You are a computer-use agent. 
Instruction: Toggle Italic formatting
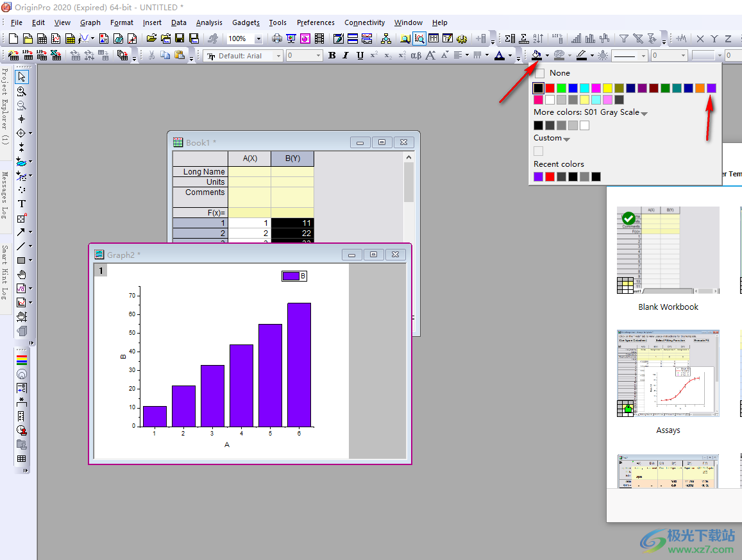346,55
